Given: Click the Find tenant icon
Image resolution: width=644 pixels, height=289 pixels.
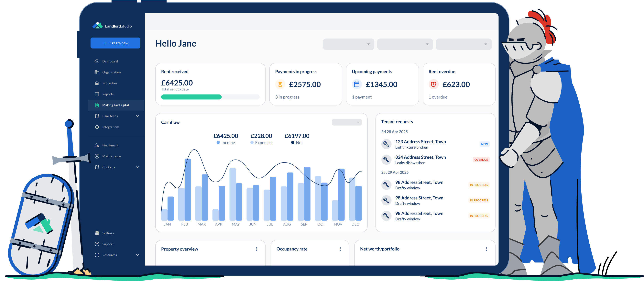Looking at the screenshot, I should click(97, 145).
